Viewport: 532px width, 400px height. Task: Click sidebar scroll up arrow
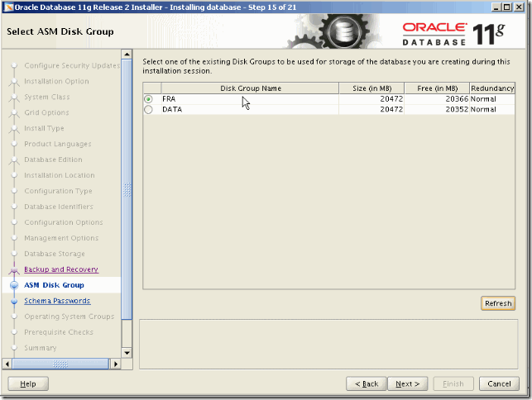click(127, 55)
